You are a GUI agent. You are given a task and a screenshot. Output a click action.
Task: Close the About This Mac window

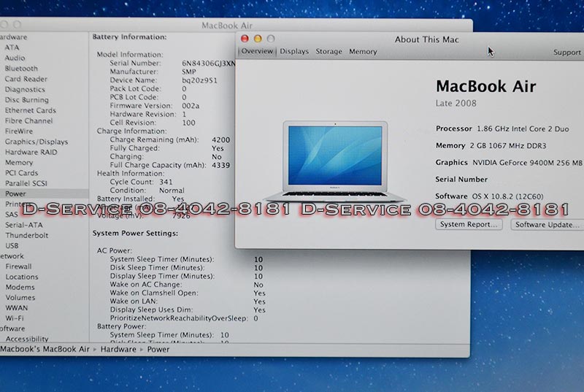point(245,39)
